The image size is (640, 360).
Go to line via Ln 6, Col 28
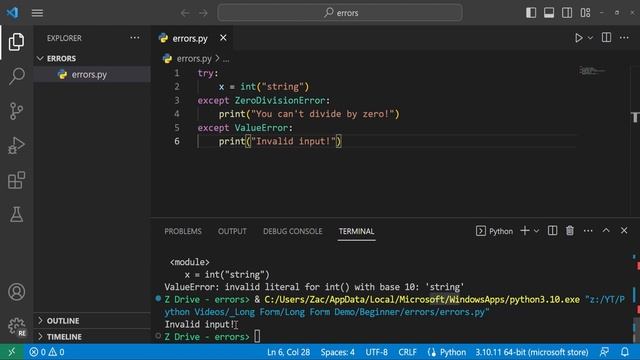289,352
